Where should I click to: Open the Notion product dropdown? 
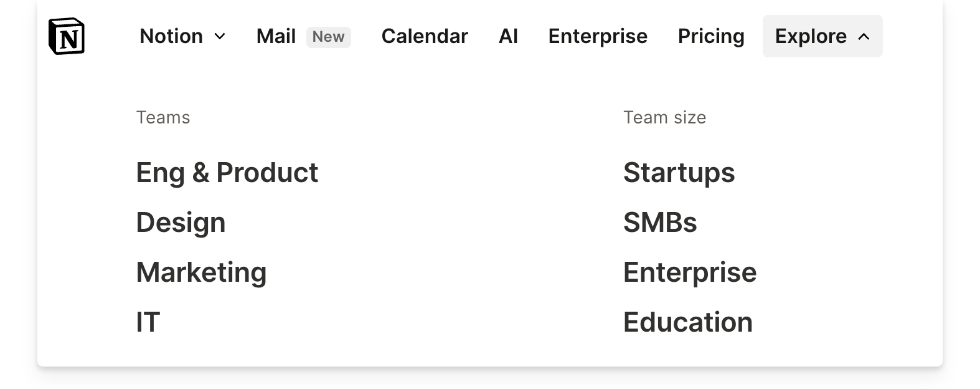click(x=182, y=36)
